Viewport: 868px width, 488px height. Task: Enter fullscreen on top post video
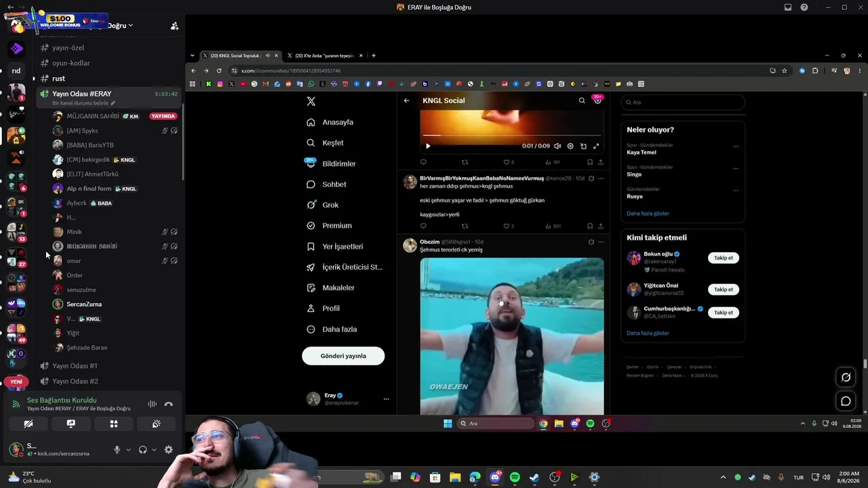point(596,146)
